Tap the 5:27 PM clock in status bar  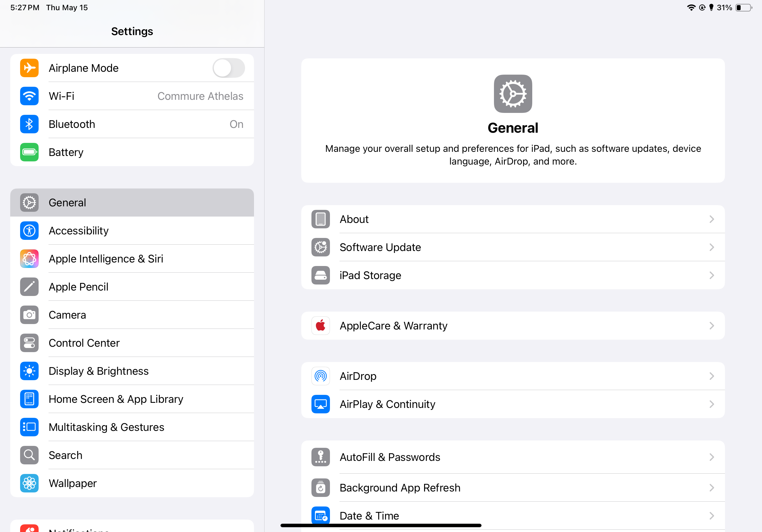pyautogui.click(x=25, y=8)
